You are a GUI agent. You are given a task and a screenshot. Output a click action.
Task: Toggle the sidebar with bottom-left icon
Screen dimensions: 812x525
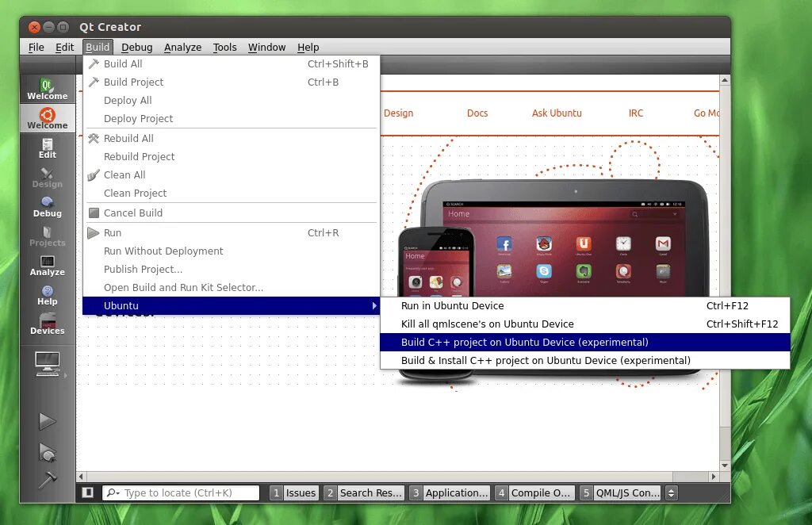point(87,492)
